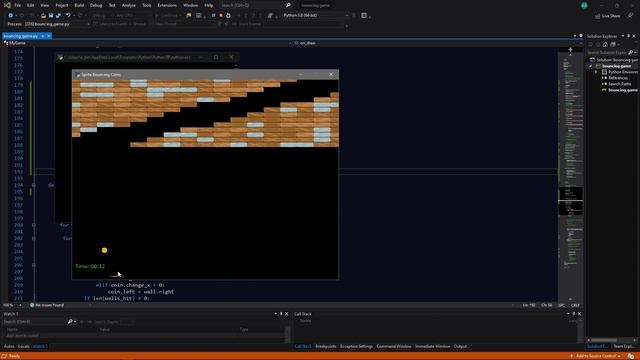Screen dimensions: 640x360
Task: Switch to the Autos tab
Action: [9, 347]
